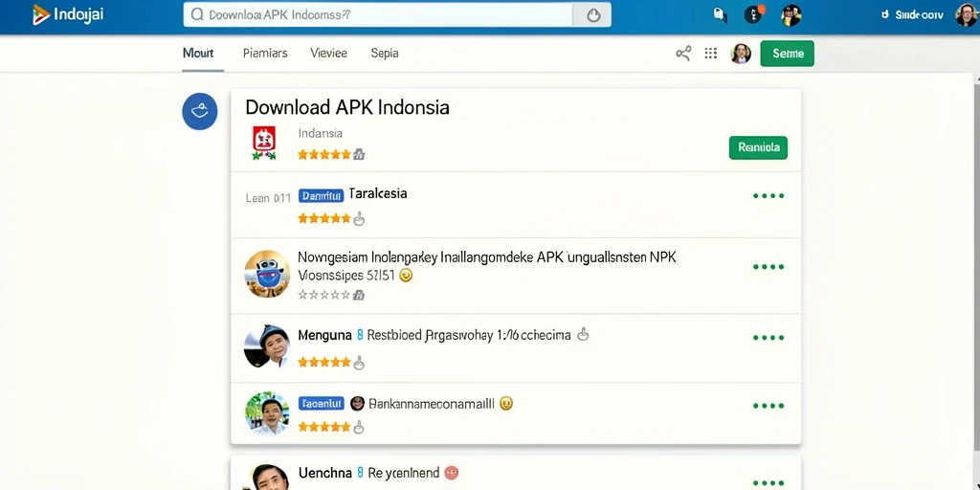Viewport: 980px width, 490px height.
Task: Click the thumbs icon under Taralcesia stars
Action: [x=359, y=219]
